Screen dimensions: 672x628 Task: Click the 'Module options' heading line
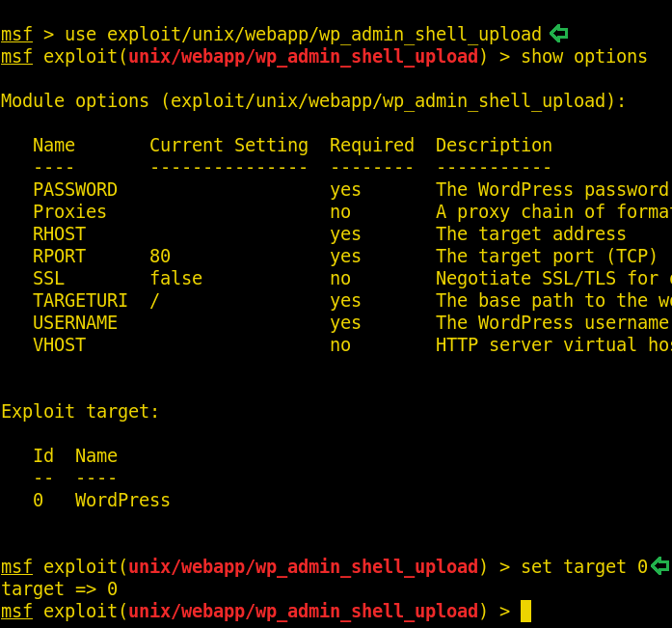tap(313, 101)
